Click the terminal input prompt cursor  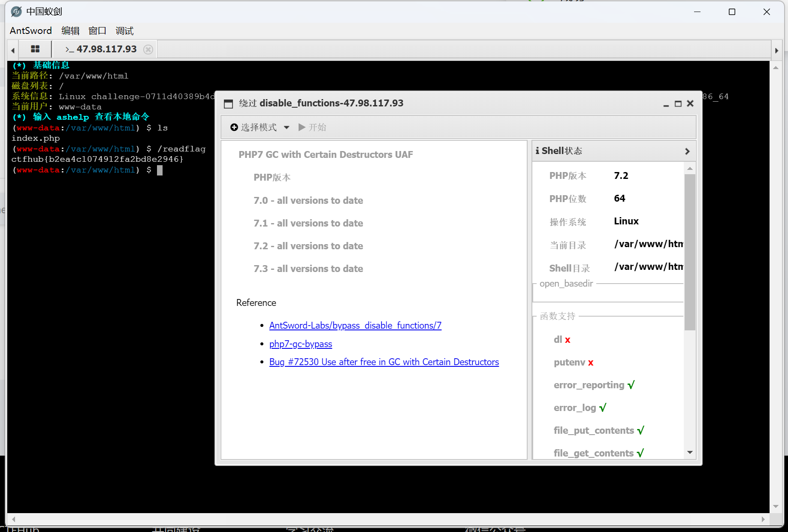tap(160, 170)
